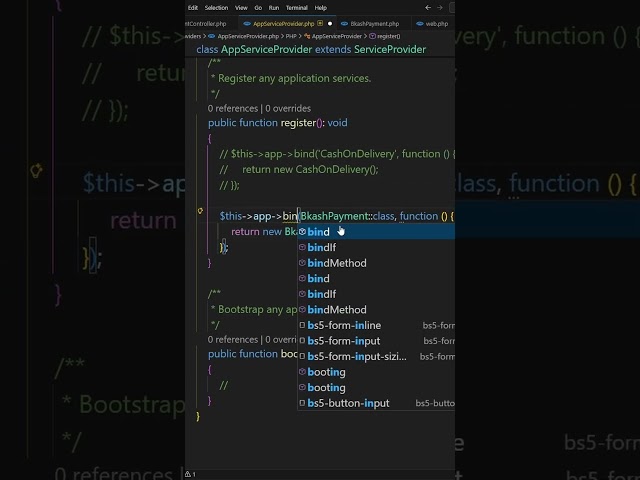The height and width of the screenshot is (480, 640).
Task: Click '0 overrides' code lens above register()
Action: 288,109
